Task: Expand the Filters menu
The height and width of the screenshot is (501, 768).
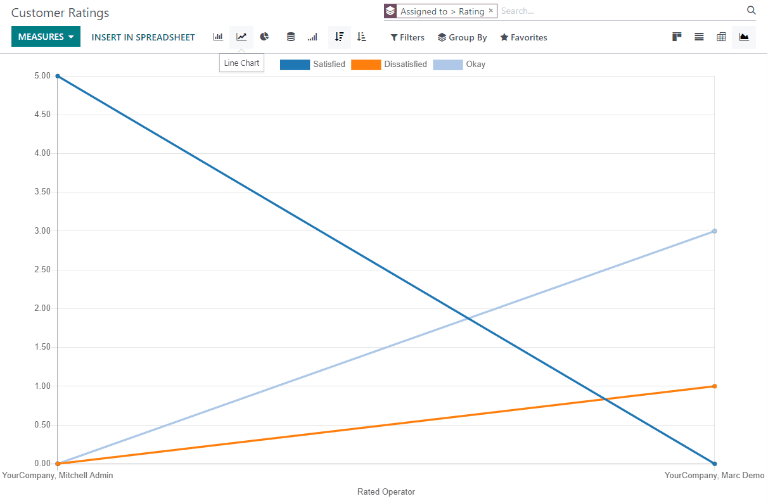Action: pyautogui.click(x=407, y=37)
